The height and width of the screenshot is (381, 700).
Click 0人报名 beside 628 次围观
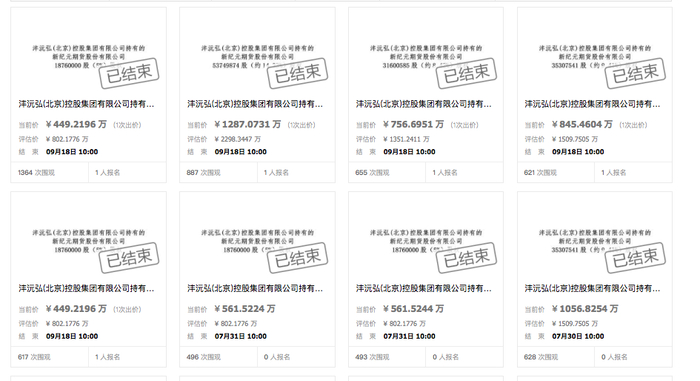[614, 357]
